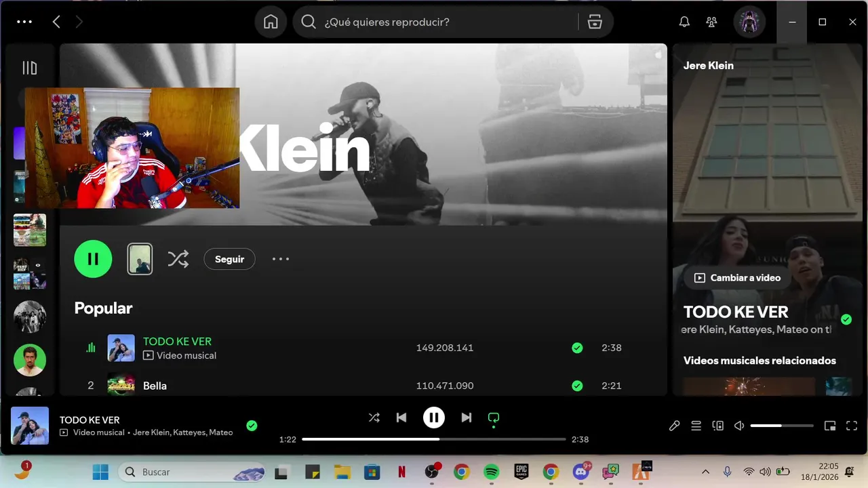Click the search magnifier icon
Viewport: 868px width, 488px height.
click(x=309, y=22)
